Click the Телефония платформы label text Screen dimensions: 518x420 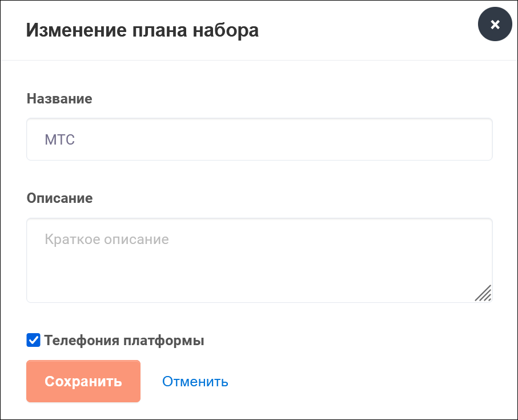pos(124,341)
